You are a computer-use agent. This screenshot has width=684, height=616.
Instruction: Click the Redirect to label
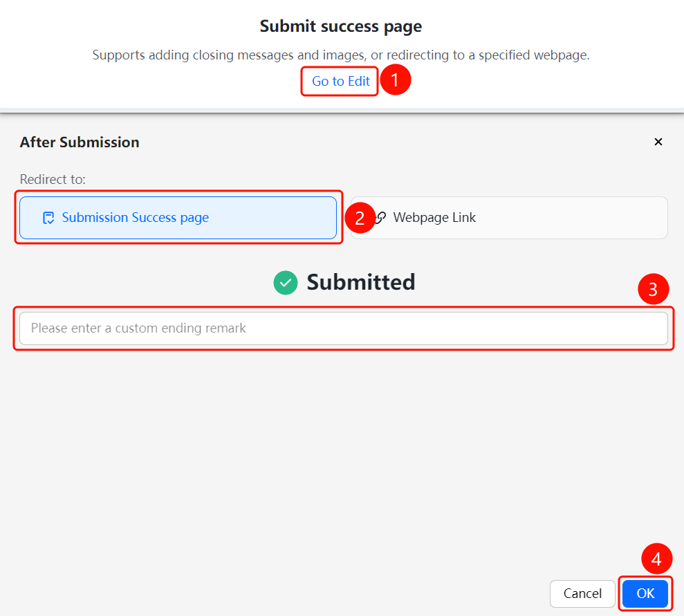click(53, 179)
